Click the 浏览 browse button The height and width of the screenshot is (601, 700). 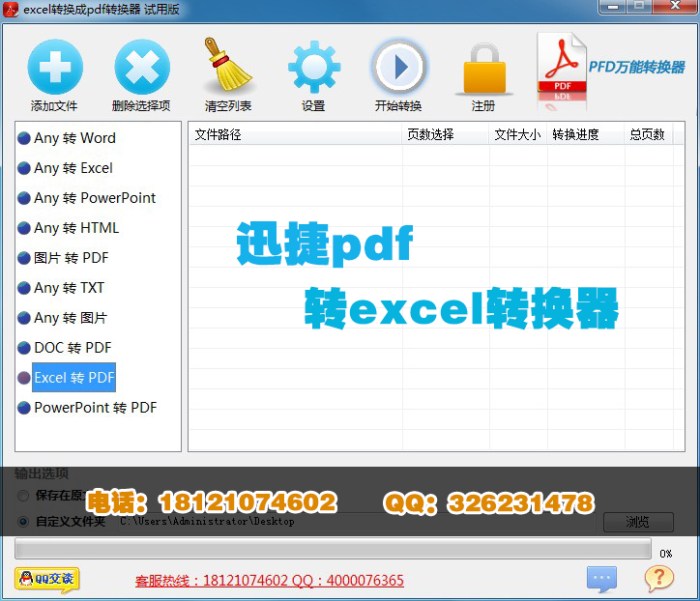638,522
